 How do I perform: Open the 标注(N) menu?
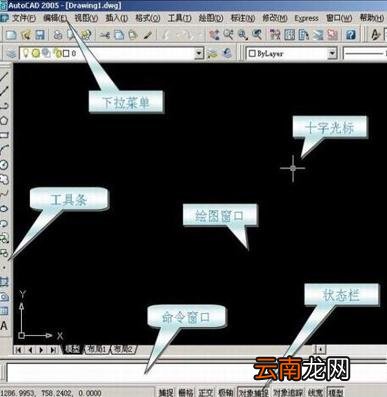click(x=243, y=18)
